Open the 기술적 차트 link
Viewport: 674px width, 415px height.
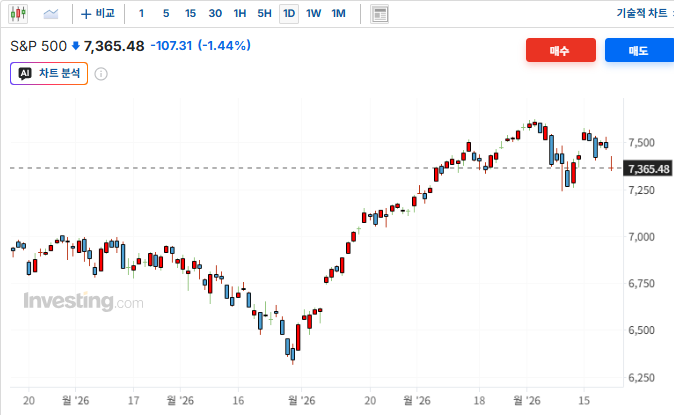point(642,13)
